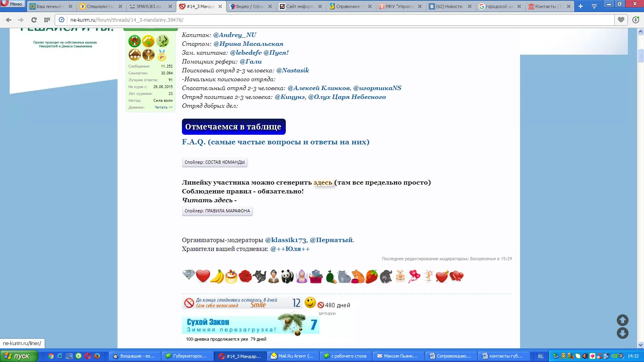The height and width of the screenshot is (362, 644).
Task: Switch to the 'Сайт информ' tab
Action: click(x=300, y=6)
